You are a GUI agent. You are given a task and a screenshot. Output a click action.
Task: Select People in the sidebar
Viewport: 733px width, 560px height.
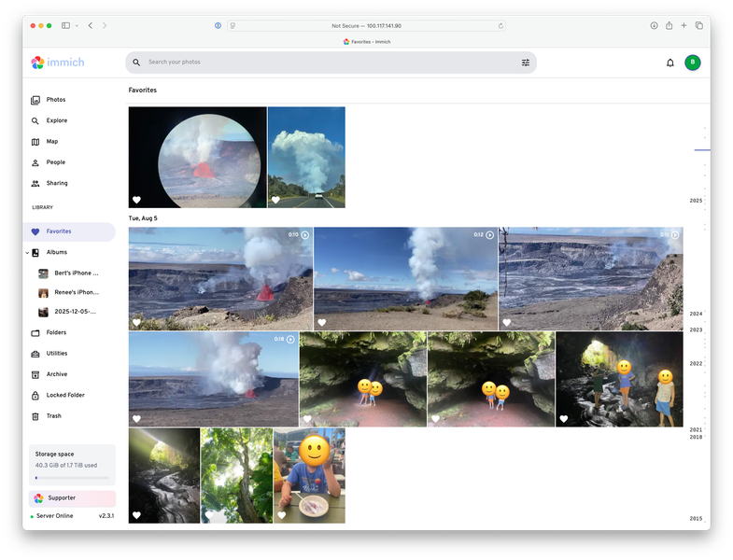pos(55,162)
